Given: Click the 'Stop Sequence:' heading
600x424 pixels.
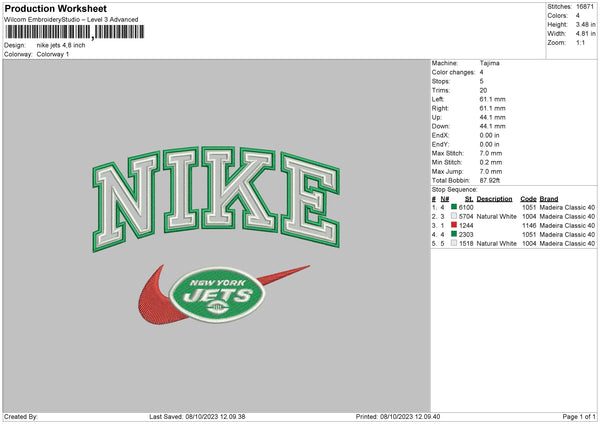Looking at the screenshot, I should point(455,190).
